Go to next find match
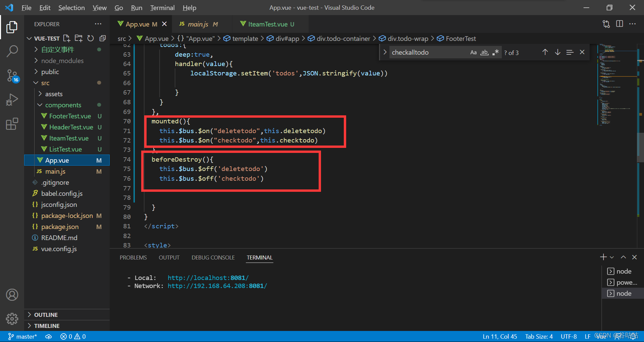The image size is (644, 342). coord(557,52)
